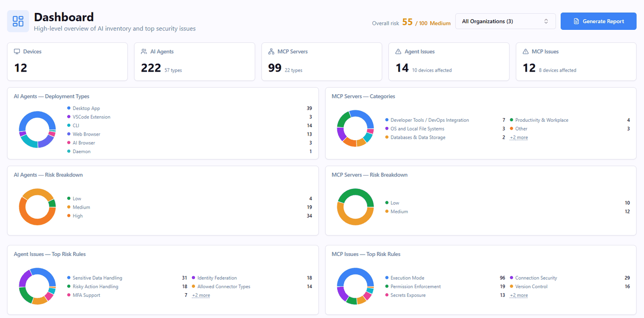This screenshot has height=318, width=644.
Task: Click the Execution Mode blue legend dot
Action: pos(387,278)
